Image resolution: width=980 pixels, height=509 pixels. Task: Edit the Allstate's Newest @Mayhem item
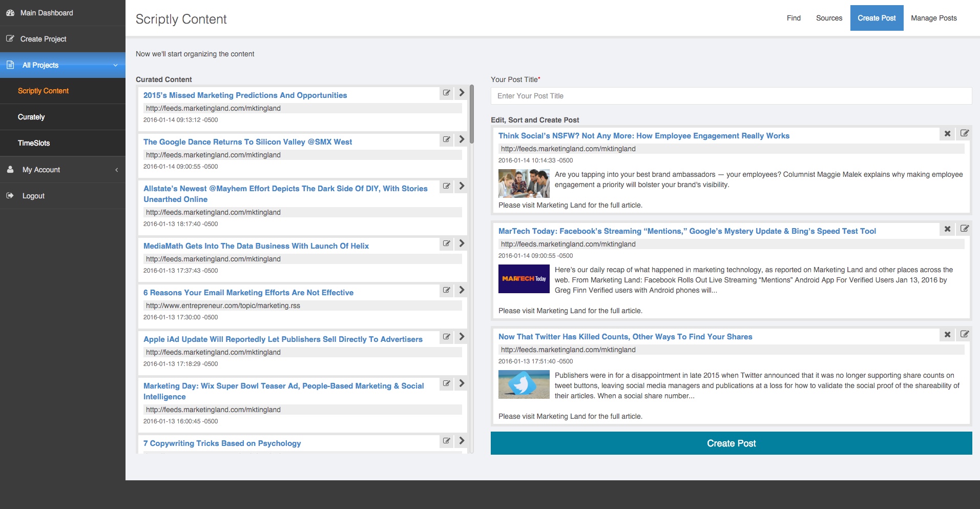click(x=447, y=186)
